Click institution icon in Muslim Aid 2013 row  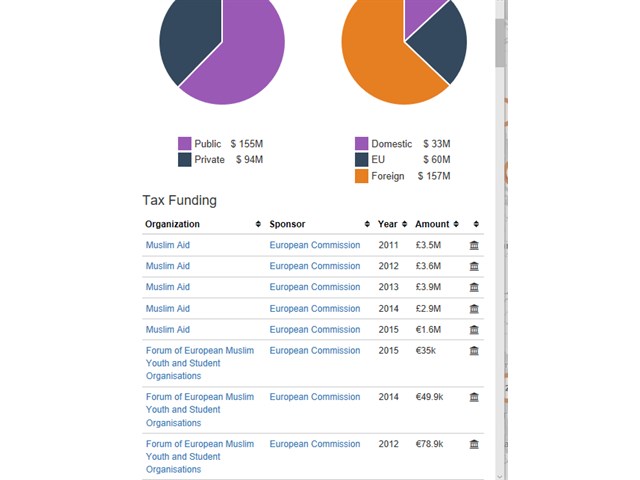pos(474,287)
